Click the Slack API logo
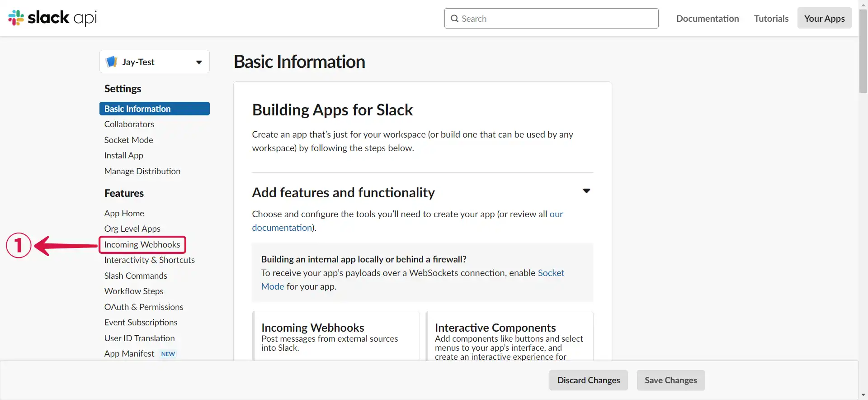 (x=52, y=18)
